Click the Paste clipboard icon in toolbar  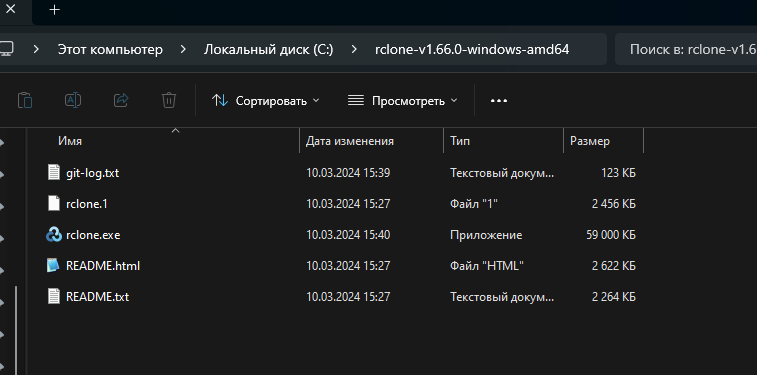pyautogui.click(x=25, y=100)
